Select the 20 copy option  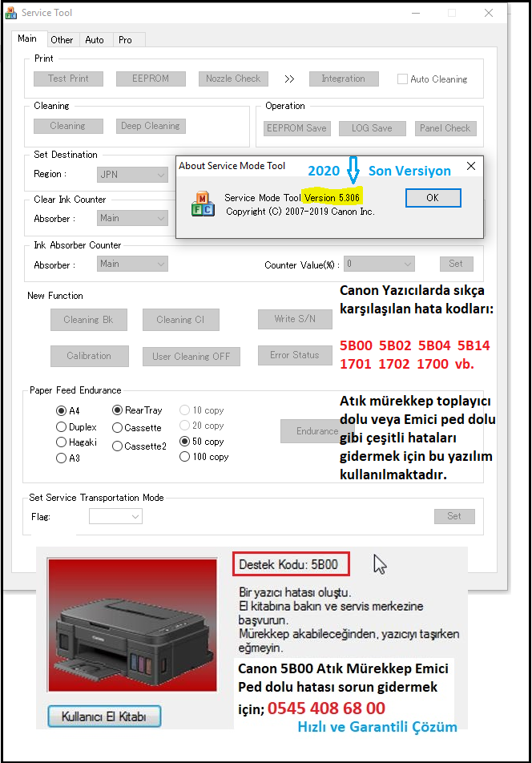pos(184,426)
